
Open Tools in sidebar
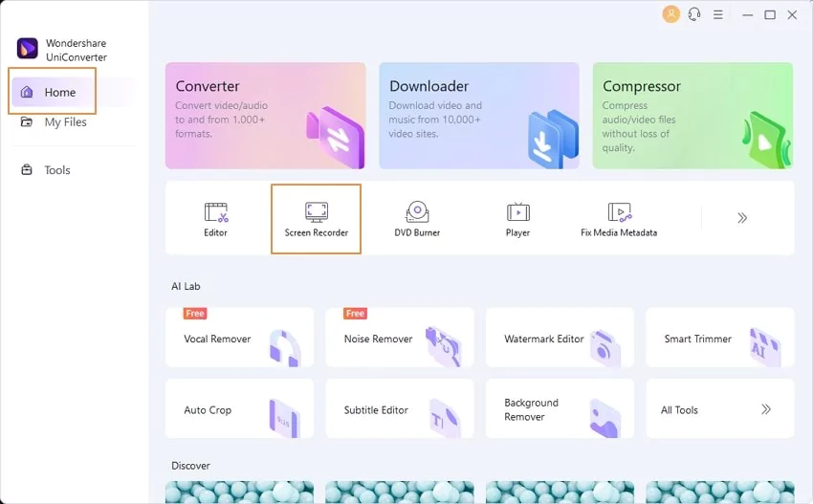[x=45, y=170]
